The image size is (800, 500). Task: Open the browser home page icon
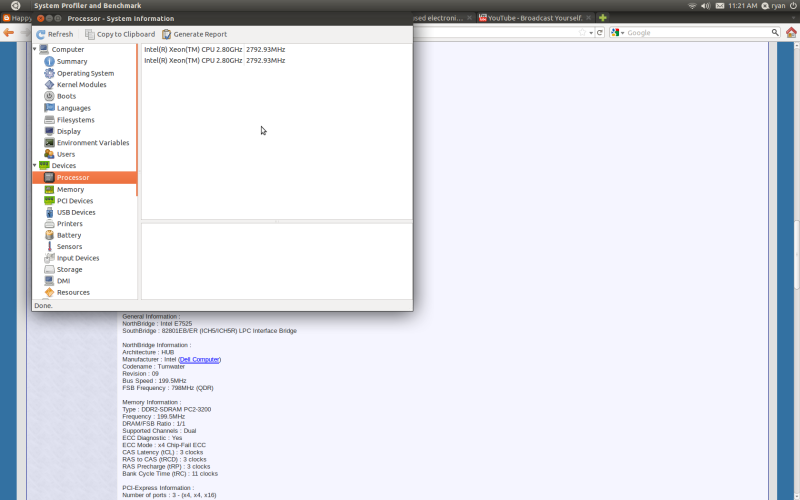click(791, 33)
